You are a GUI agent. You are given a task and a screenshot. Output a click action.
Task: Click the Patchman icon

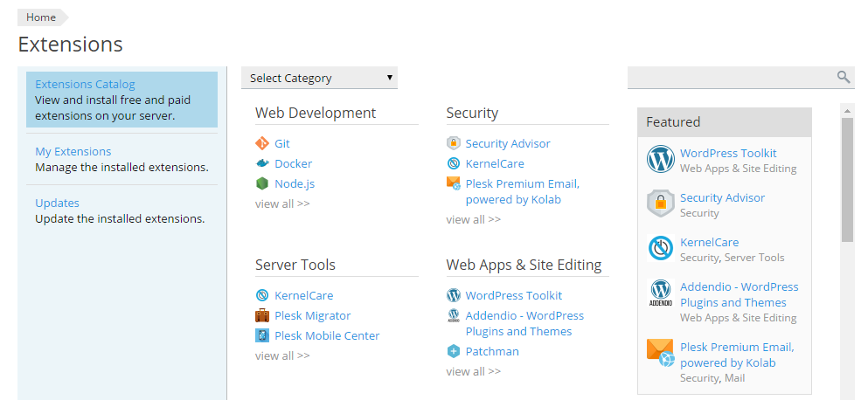coord(453,351)
